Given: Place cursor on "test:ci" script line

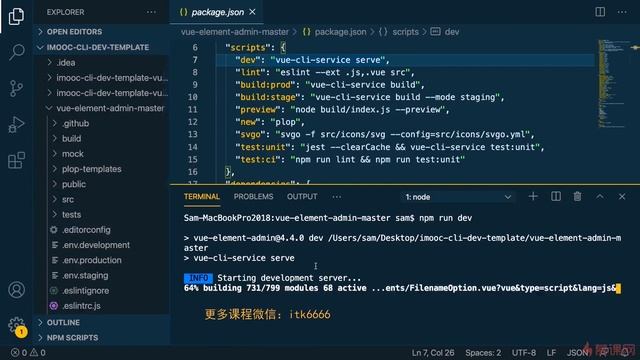Looking at the screenshot, I should point(350,160).
